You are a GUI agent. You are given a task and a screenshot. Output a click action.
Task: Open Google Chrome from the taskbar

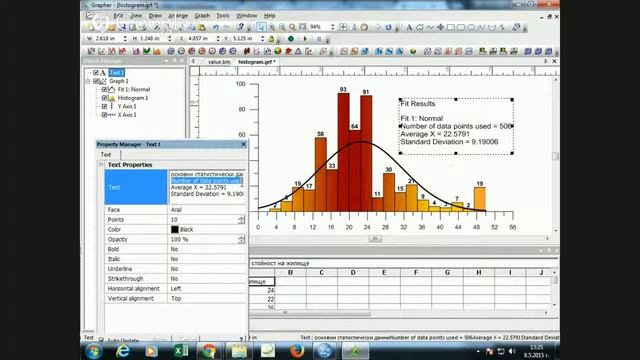coord(209,351)
